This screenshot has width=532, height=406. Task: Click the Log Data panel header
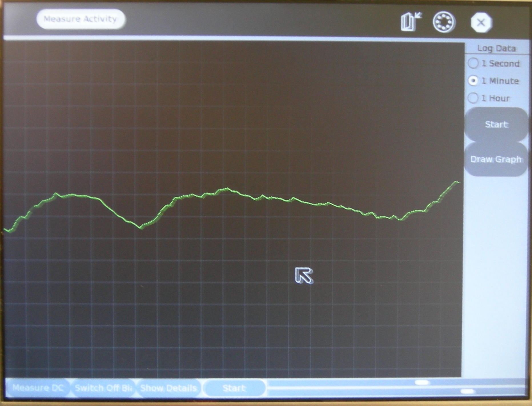(x=496, y=48)
